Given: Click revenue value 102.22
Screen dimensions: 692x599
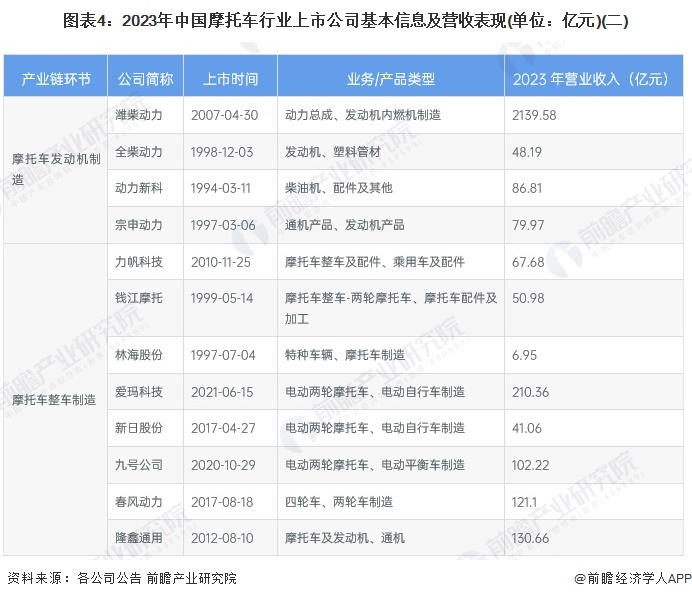Looking at the screenshot, I should click(x=530, y=465).
